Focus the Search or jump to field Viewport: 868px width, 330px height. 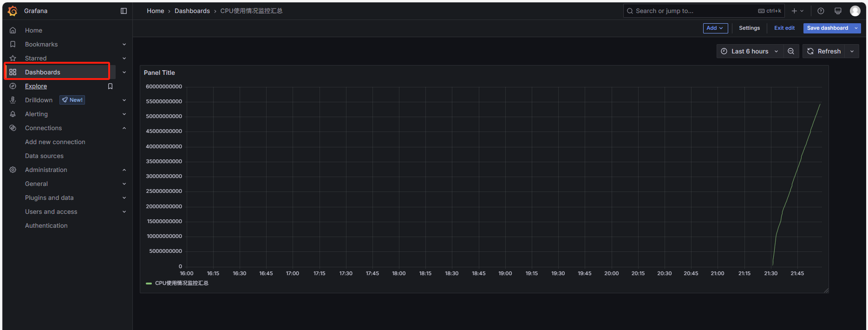(x=704, y=11)
